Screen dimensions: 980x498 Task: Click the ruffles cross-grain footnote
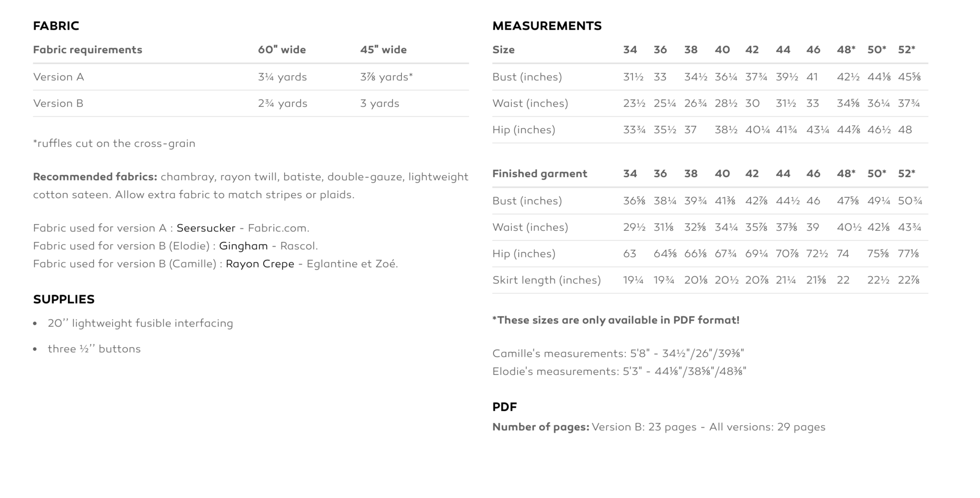pyautogui.click(x=114, y=144)
